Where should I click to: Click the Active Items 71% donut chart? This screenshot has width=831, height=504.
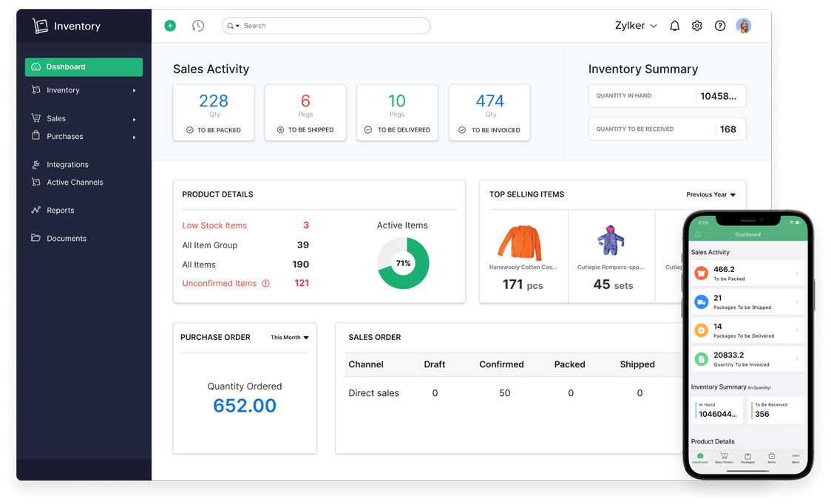(402, 262)
